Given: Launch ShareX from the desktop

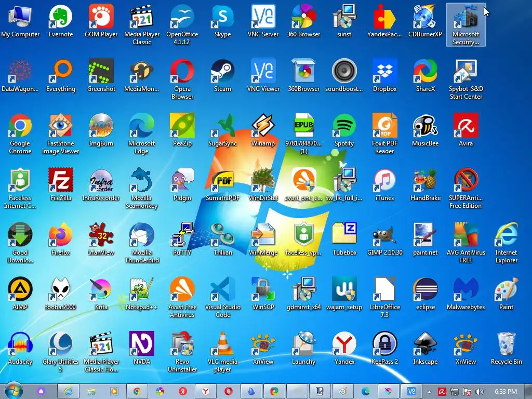Looking at the screenshot, I should tap(425, 76).
